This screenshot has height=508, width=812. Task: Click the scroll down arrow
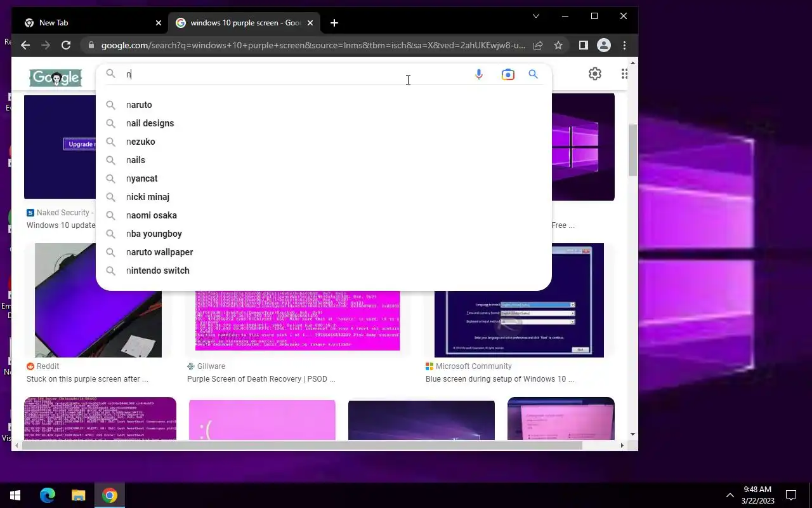tap(632, 434)
